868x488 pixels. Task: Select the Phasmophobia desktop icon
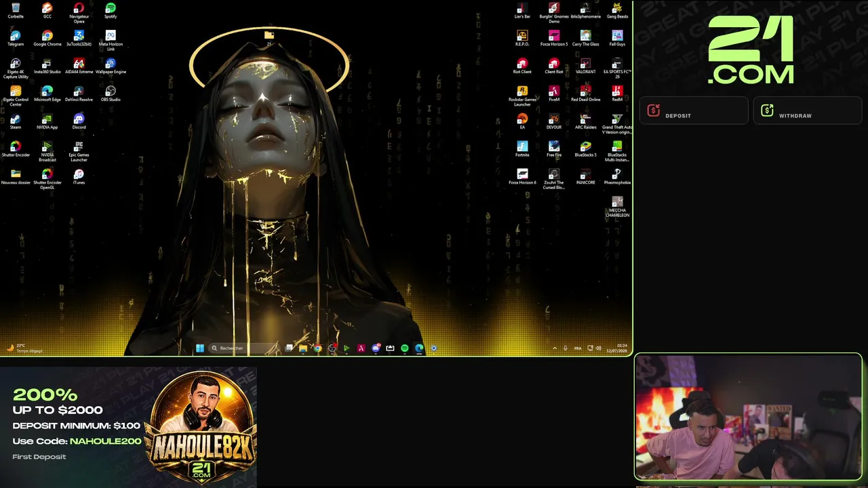(617, 178)
